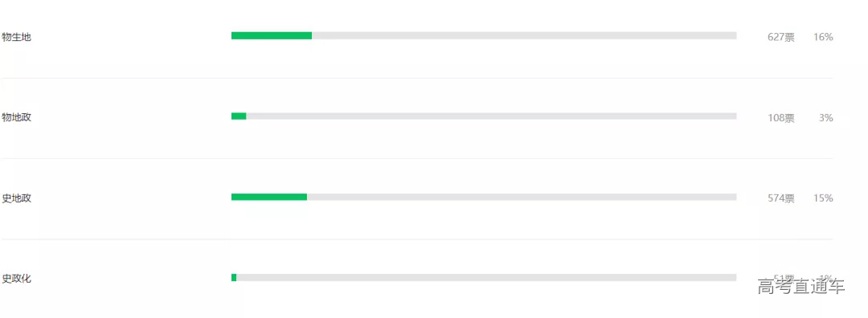This screenshot has height=318, width=868.
Task: Click the 574票 vote count
Action: click(780, 198)
